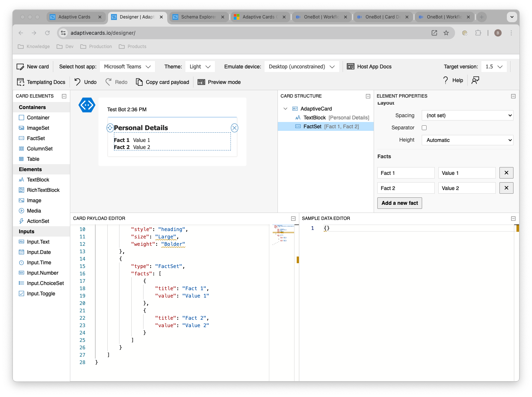The width and height of the screenshot is (532, 397).
Task: Remove the Fact 2 row
Action: click(506, 188)
